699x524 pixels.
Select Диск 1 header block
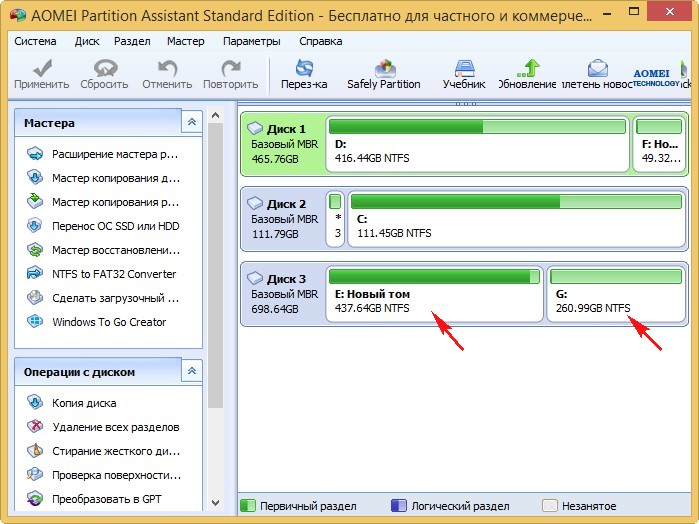[x=284, y=144]
